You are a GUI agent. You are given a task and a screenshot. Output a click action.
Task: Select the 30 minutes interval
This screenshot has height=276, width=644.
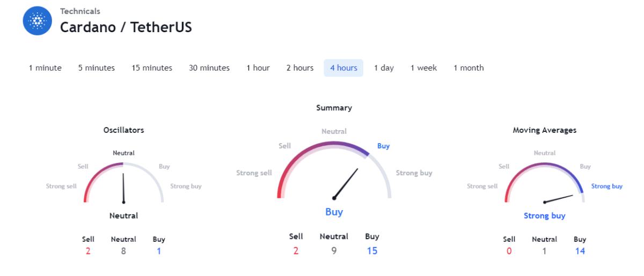pyautogui.click(x=209, y=68)
